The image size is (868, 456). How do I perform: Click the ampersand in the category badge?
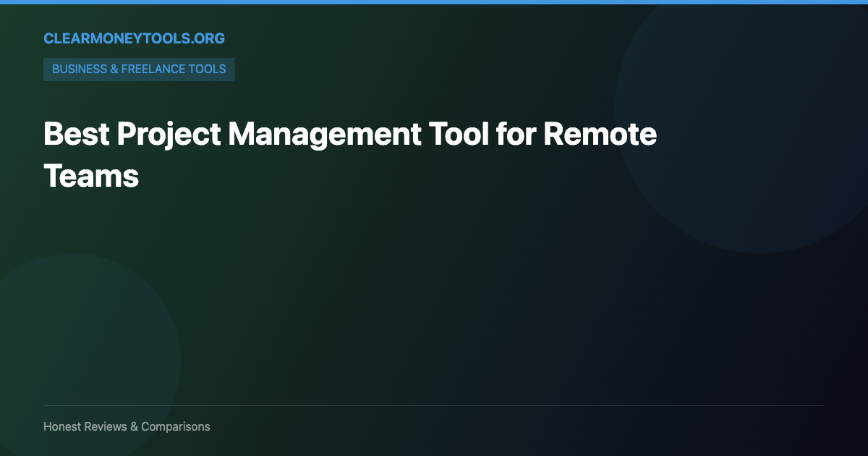point(113,69)
